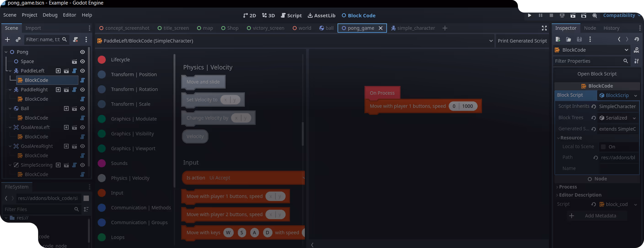Image resolution: width=644 pixels, height=248 pixels.
Task: Open the Debug menu
Action: coord(50,15)
